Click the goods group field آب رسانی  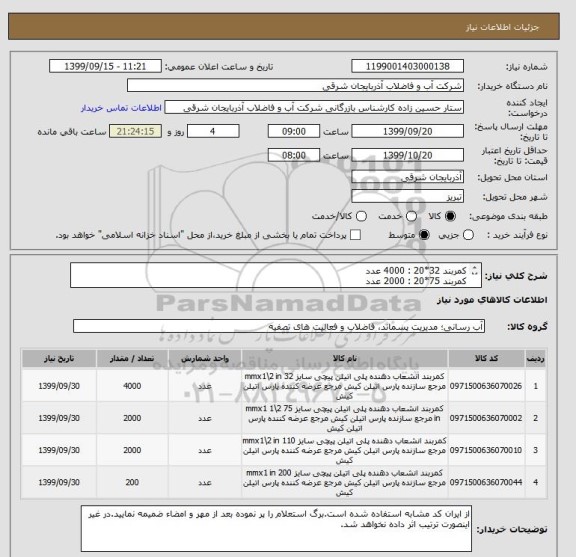point(279,326)
